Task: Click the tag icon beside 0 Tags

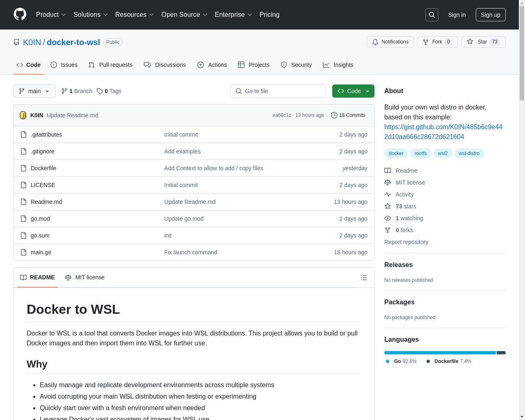Action: pyautogui.click(x=100, y=91)
